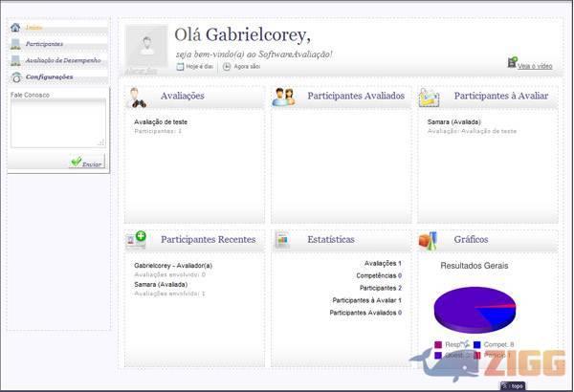This screenshot has width=574, height=392.
Task: Click the Estatísticas panel title
Action: pos(331,239)
